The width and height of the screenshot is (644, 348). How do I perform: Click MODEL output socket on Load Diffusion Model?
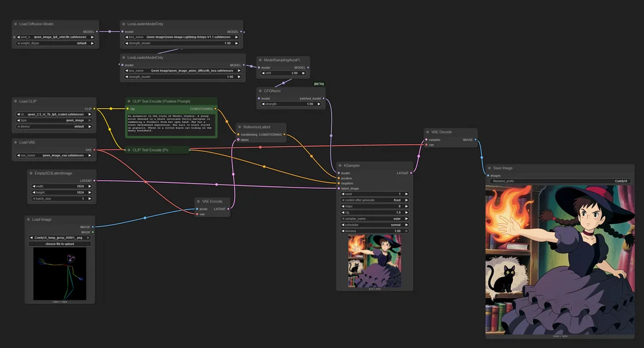click(x=97, y=32)
